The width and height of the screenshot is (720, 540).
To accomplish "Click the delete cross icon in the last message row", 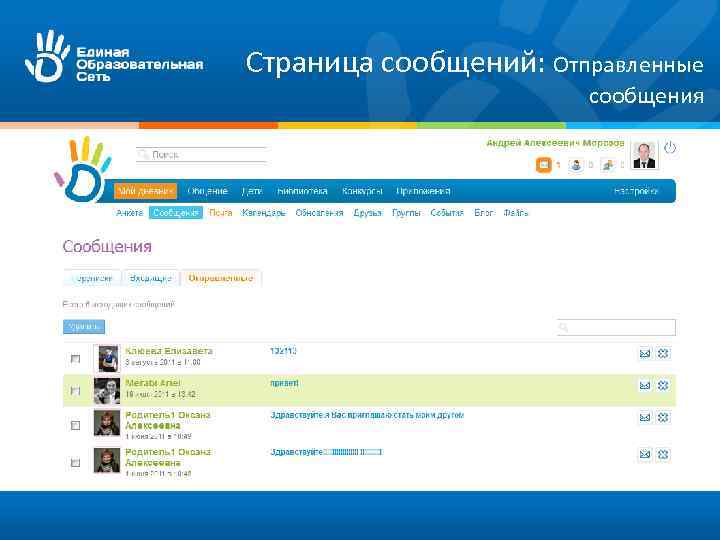I will click(x=663, y=455).
